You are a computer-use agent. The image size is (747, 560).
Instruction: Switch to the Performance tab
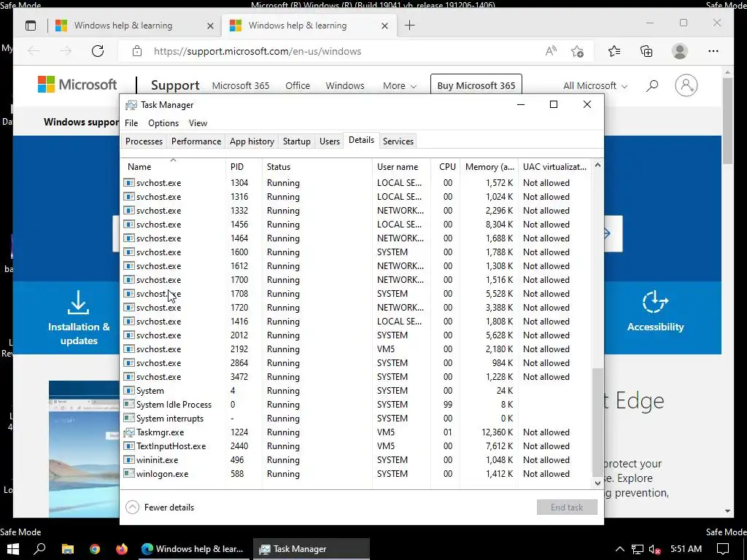click(x=196, y=141)
